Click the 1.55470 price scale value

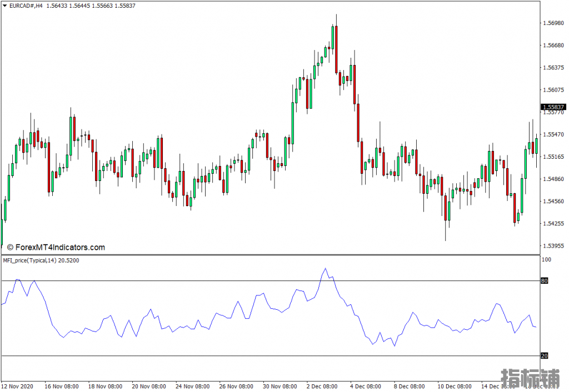click(553, 134)
